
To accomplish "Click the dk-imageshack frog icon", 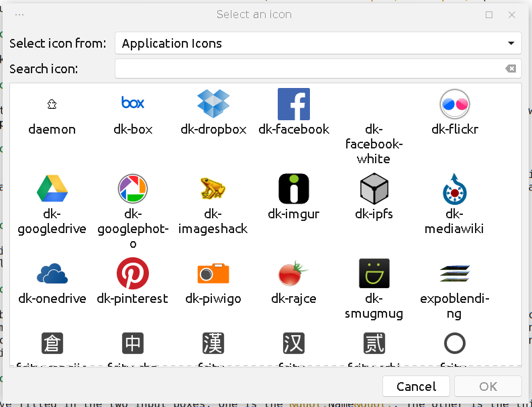I will 213,189.
